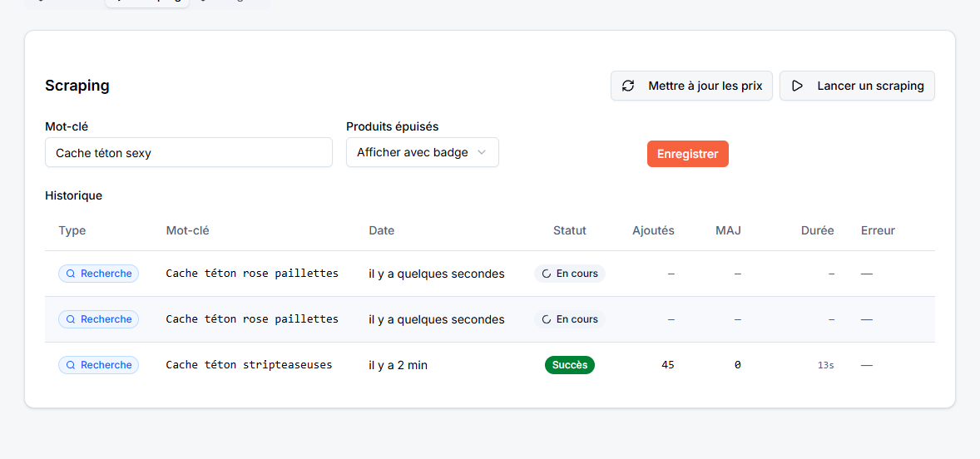Image resolution: width=980 pixels, height=459 pixels.
Task: Focus the Mot-clé field containing Cache téton sexy
Action: point(189,152)
